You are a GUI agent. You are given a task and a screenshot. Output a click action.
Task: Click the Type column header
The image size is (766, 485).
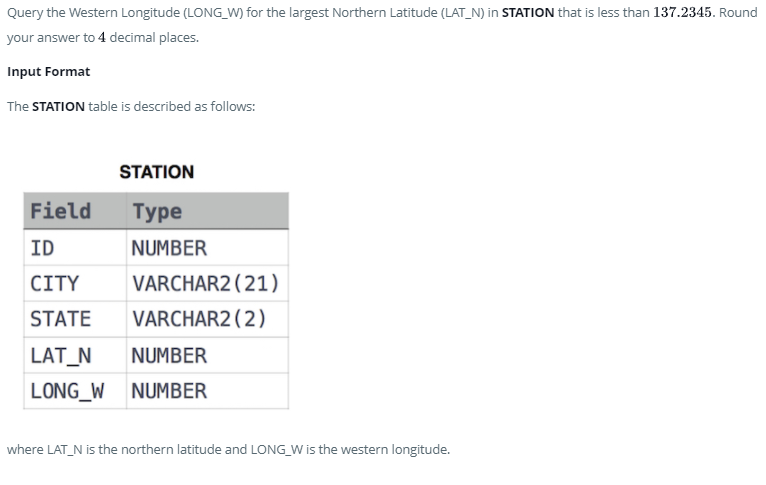click(208, 211)
